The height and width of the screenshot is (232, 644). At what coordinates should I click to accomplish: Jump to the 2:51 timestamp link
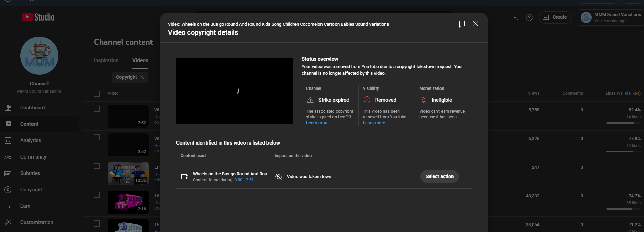pyautogui.click(x=250, y=180)
